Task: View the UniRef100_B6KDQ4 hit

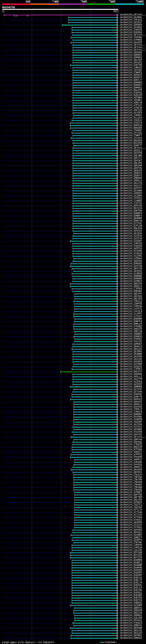Action: click(x=131, y=128)
